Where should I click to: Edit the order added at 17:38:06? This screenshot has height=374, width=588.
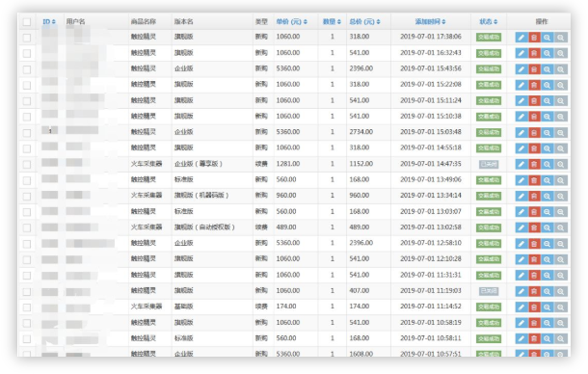click(x=521, y=38)
